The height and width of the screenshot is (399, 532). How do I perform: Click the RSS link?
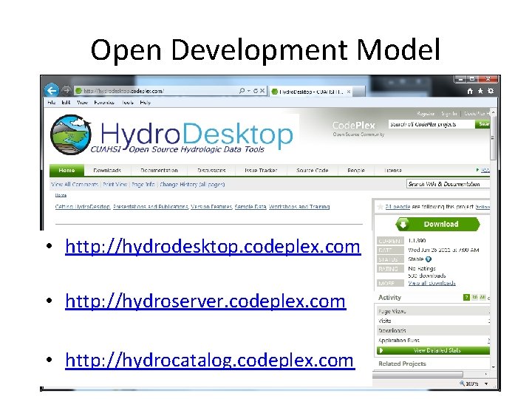[485, 170]
